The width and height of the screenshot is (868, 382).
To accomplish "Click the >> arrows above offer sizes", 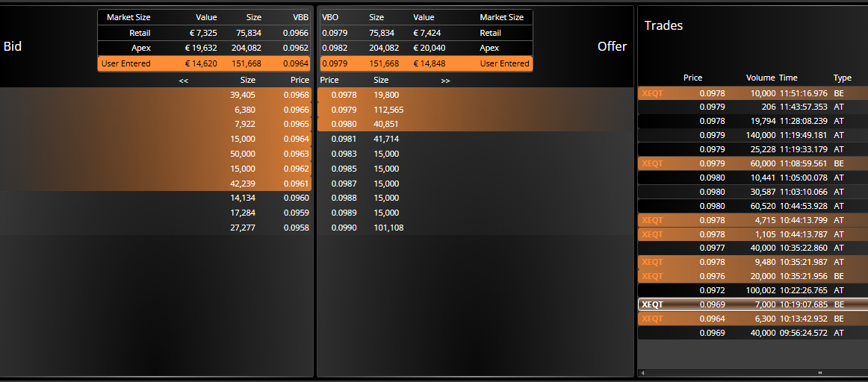I will [446, 80].
